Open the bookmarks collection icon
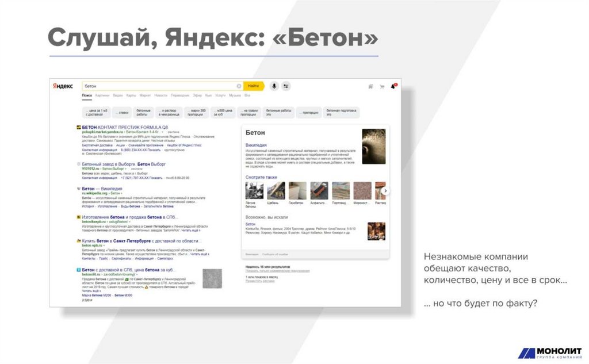The image size is (589, 364). (x=371, y=86)
